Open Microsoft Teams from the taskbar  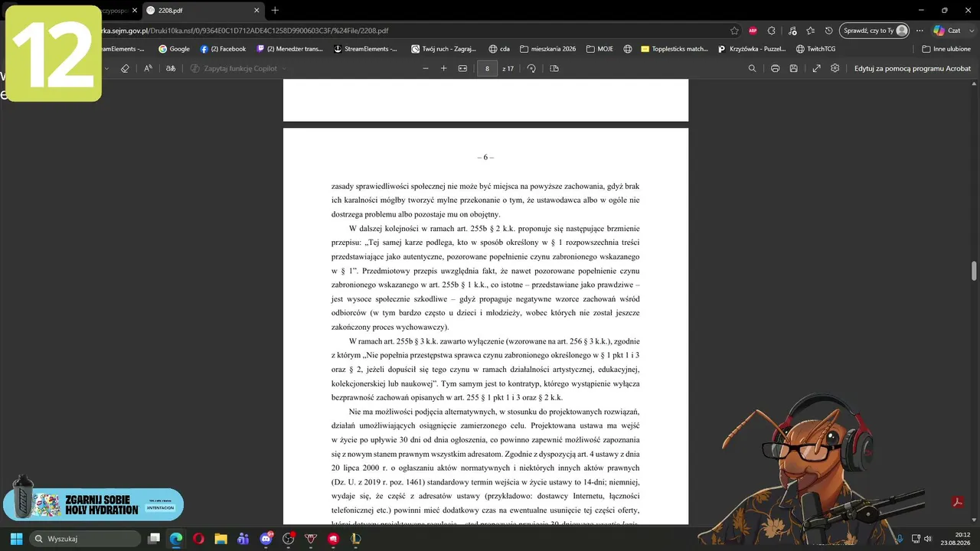point(243,539)
